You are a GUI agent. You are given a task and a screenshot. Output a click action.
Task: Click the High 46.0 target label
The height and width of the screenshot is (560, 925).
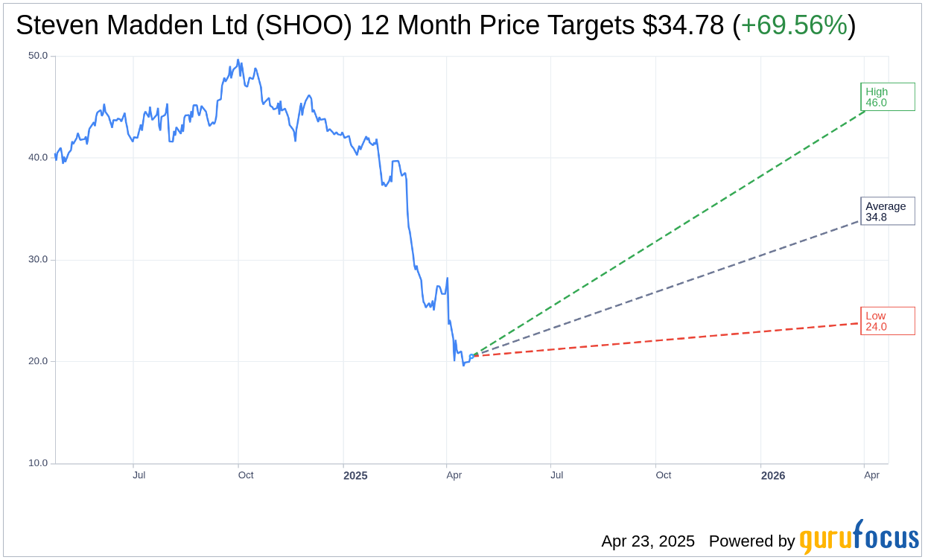click(x=887, y=97)
